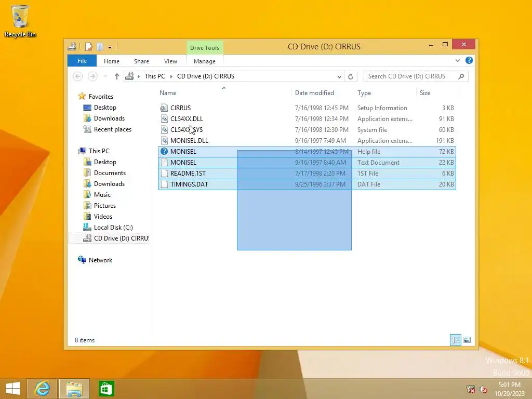The width and height of the screenshot is (532, 399).
Task: Open Pictures folder under This PC
Action: tap(105, 206)
